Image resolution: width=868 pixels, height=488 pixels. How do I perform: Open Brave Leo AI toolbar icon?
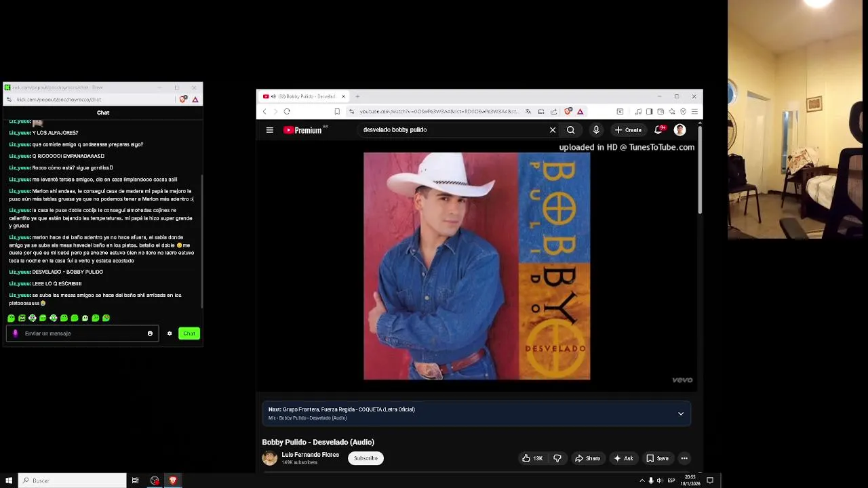pyautogui.click(x=672, y=112)
